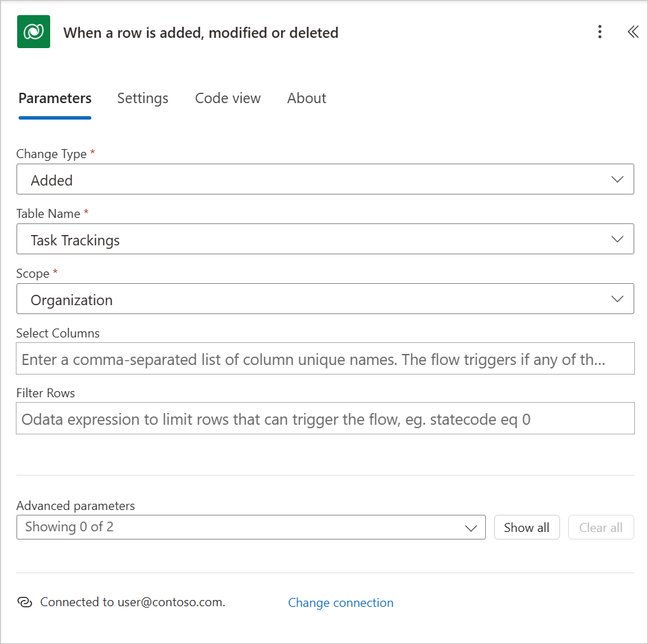The width and height of the screenshot is (648, 644).
Task: Open the Table Name dropdown showing Task Trackings
Action: (x=325, y=239)
